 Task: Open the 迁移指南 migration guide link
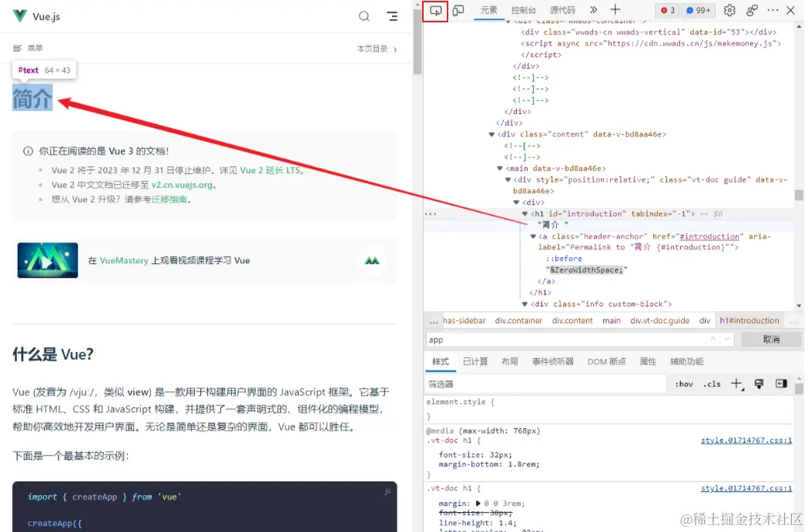coord(169,199)
